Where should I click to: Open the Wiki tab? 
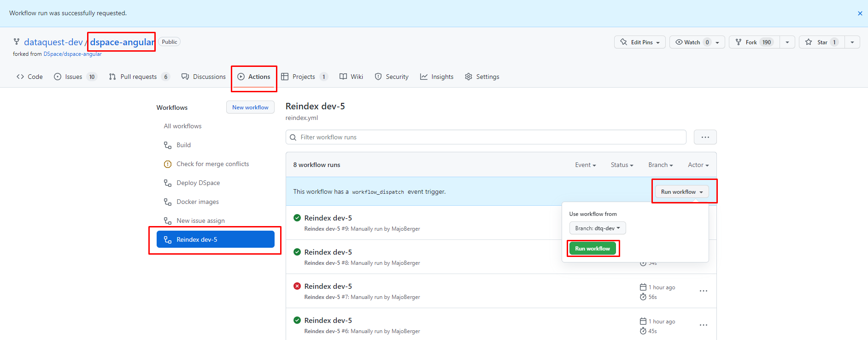351,77
